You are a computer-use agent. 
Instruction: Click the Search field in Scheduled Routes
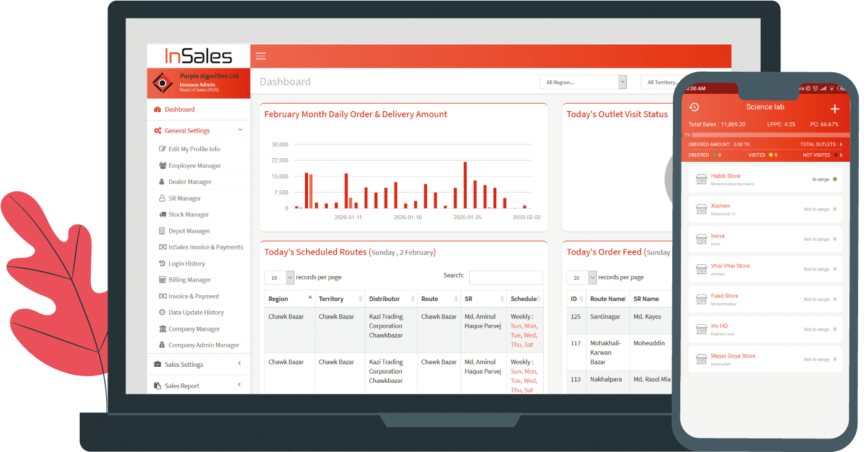click(x=506, y=277)
